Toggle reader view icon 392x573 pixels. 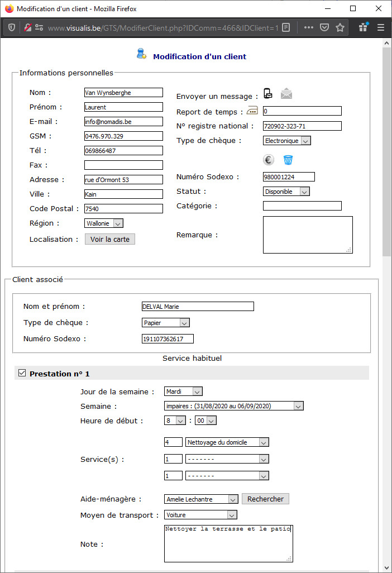point(286,27)
